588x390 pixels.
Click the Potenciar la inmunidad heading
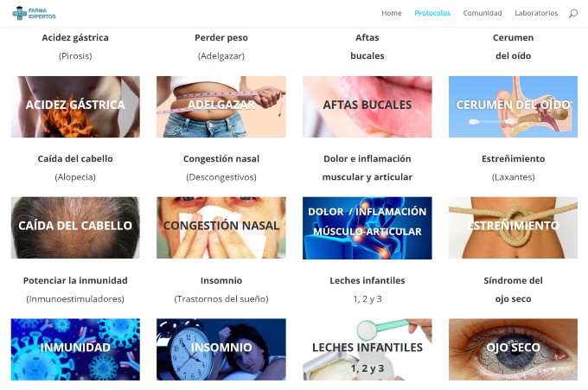pyautogui.click(x=75, y=280)
